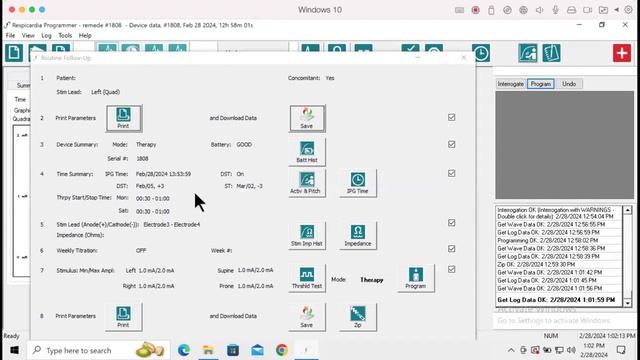Click the Program button in right panel
Screen dimensions: 640x360
pos(541,84)
